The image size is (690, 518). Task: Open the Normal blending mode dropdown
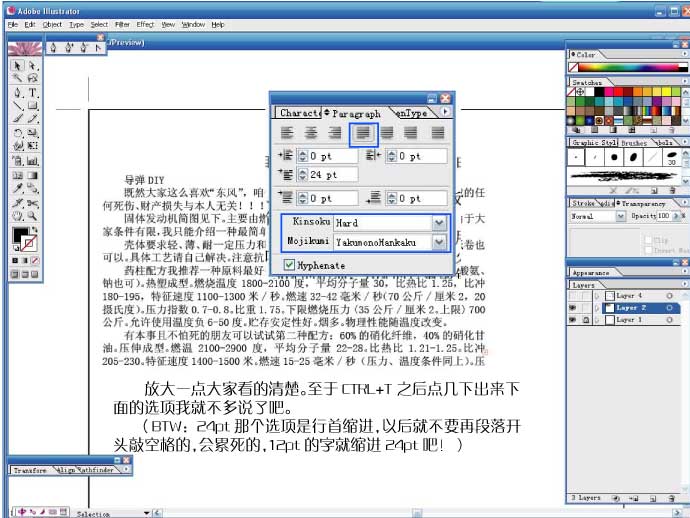pyautogui.click(x=620, y=216)
